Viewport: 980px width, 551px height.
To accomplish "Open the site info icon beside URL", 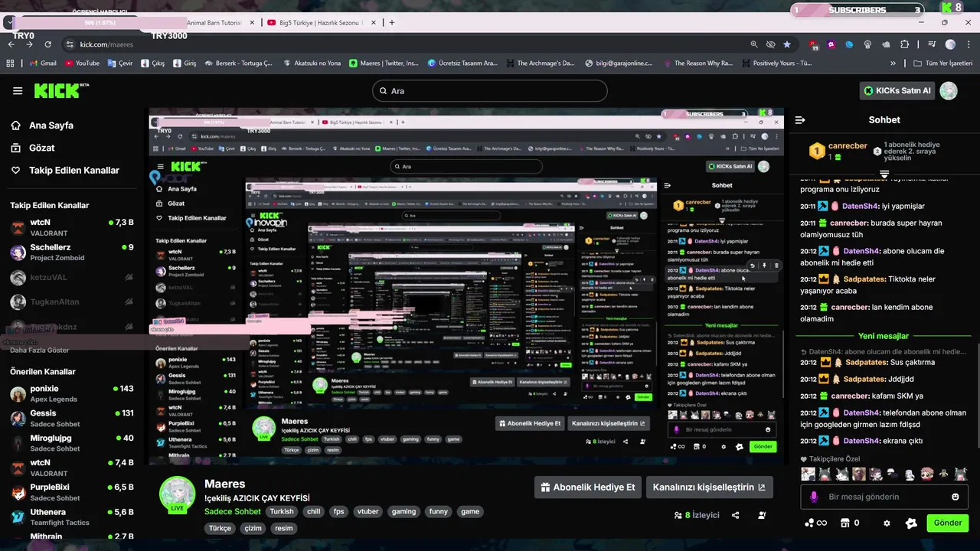I will coord(69,44).
